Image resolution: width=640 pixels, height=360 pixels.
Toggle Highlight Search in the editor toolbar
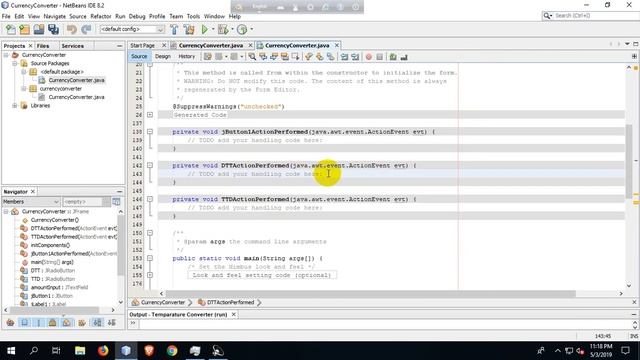coord(284,57)
